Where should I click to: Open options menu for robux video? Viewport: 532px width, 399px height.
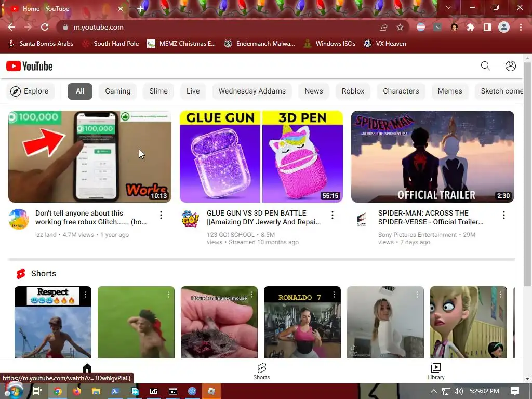point(161,215)
